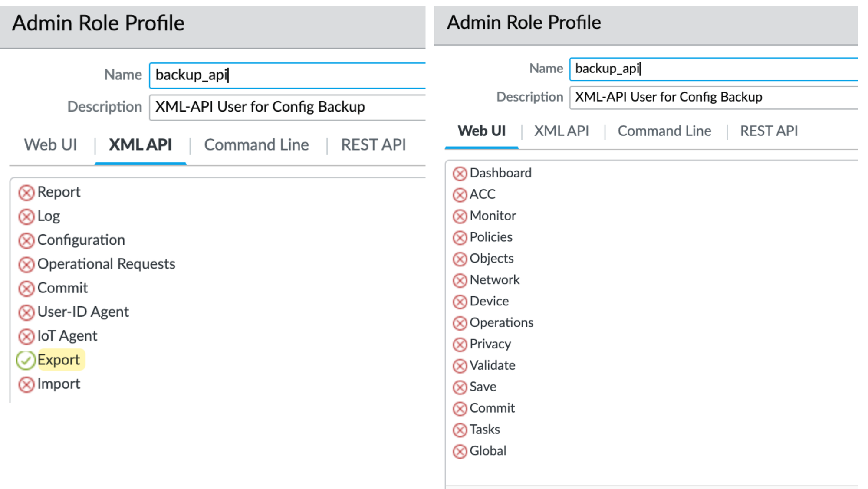Click the red icon next to User-ID Agent
This screenshot has width=868, height=489.
click(26, 312)
